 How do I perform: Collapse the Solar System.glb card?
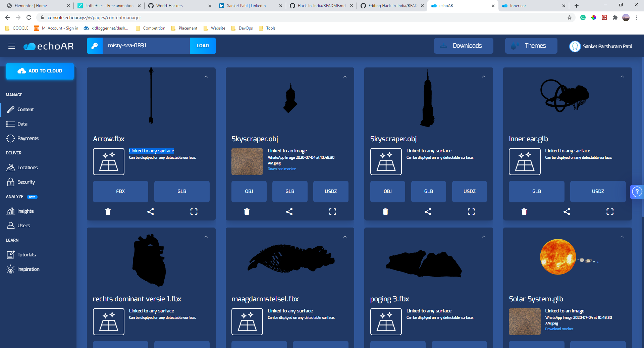tap(622, 237)
